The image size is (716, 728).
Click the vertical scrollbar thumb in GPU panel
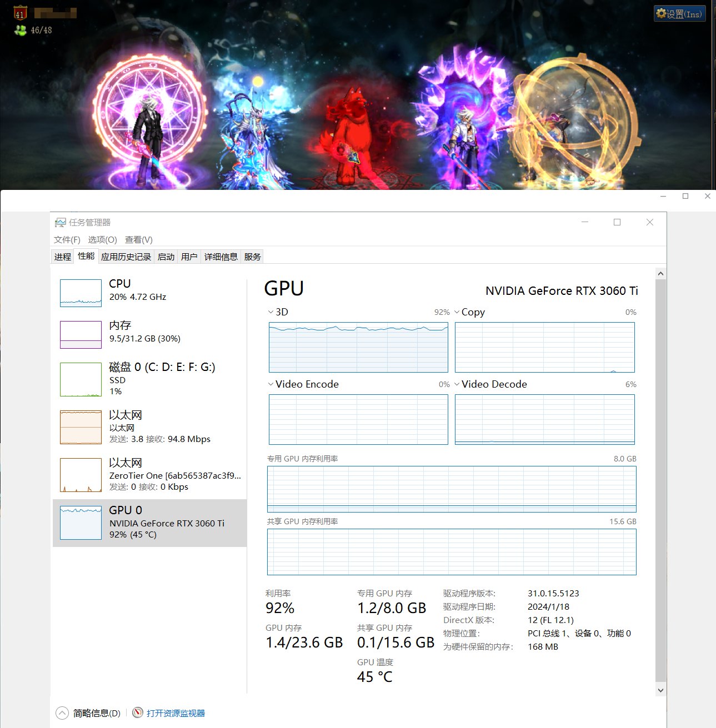coord(660,480)
